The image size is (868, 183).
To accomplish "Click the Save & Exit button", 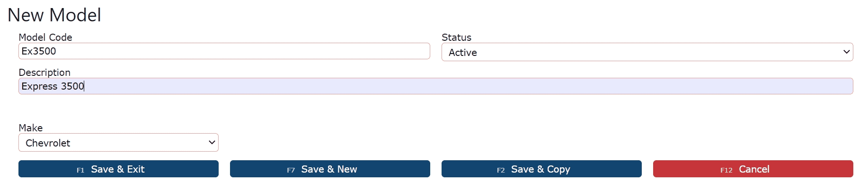I will click(x=118, y=169).
